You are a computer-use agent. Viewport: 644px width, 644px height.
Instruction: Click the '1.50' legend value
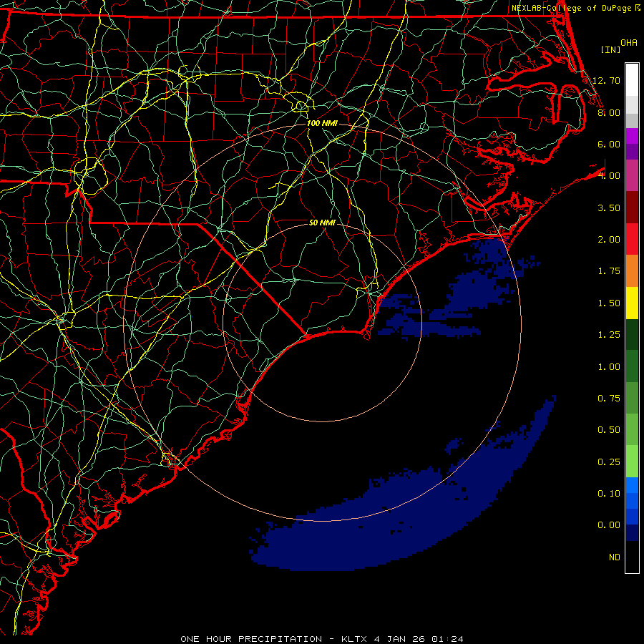point(609,303)
